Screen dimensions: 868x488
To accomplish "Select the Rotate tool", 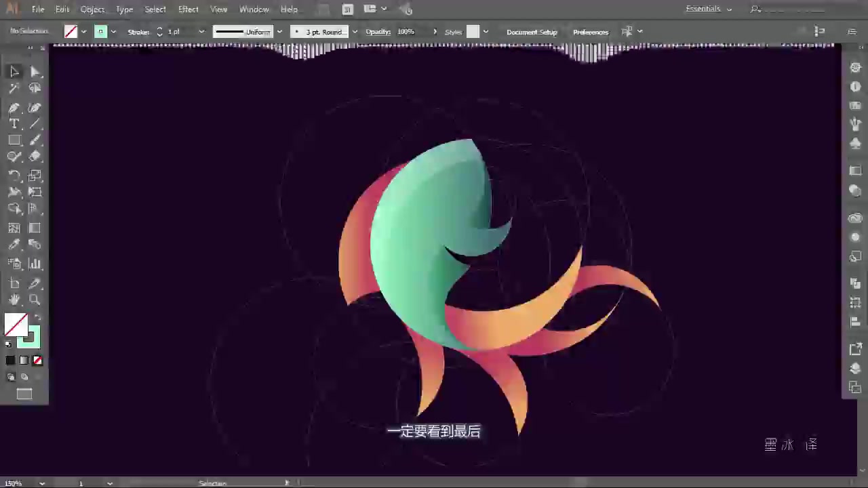I will (x=14, y=176).
